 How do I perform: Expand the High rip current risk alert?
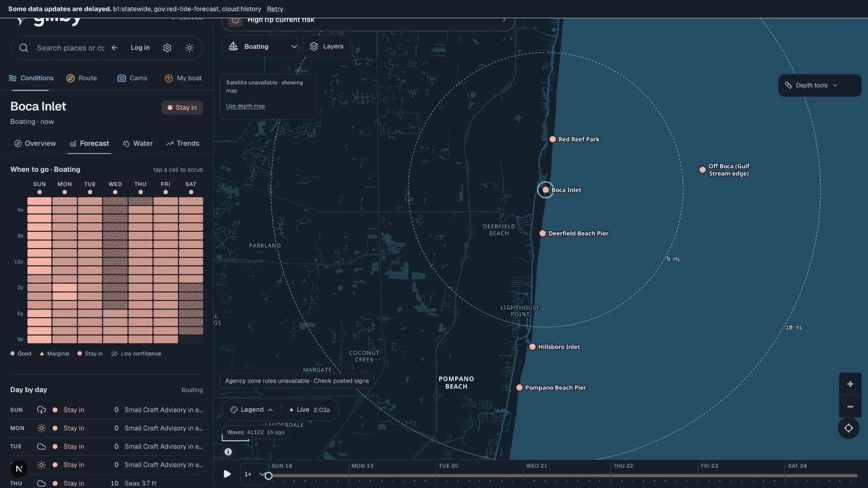pos(368,20)
